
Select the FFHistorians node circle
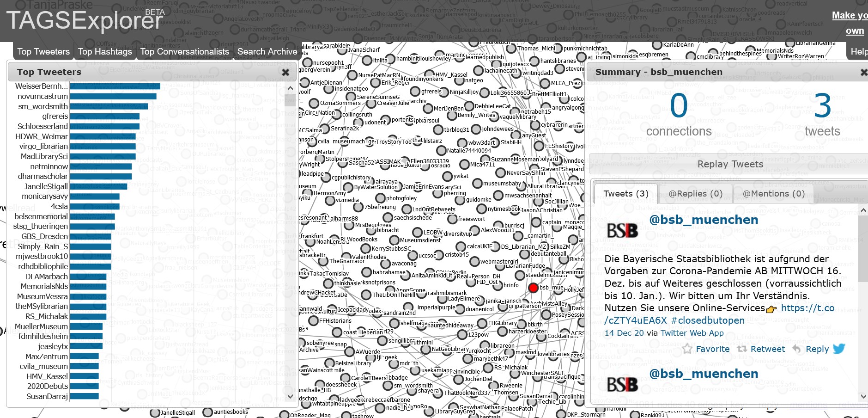click(313, 320)
